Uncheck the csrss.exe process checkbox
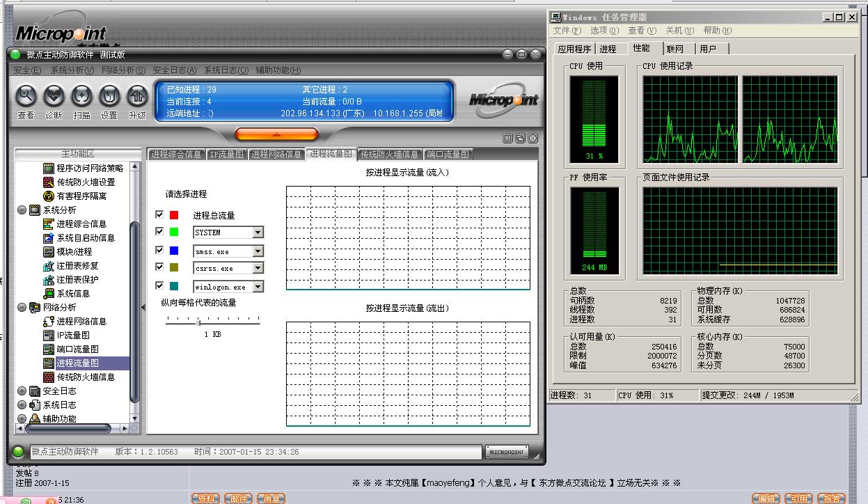868x504 pixels. coord(159,267)
